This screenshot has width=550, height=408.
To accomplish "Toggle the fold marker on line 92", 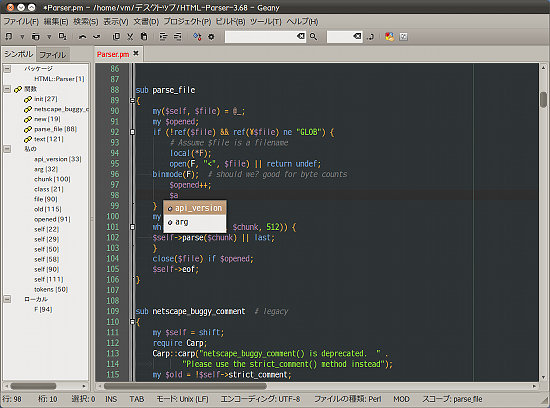I will 132,132.
